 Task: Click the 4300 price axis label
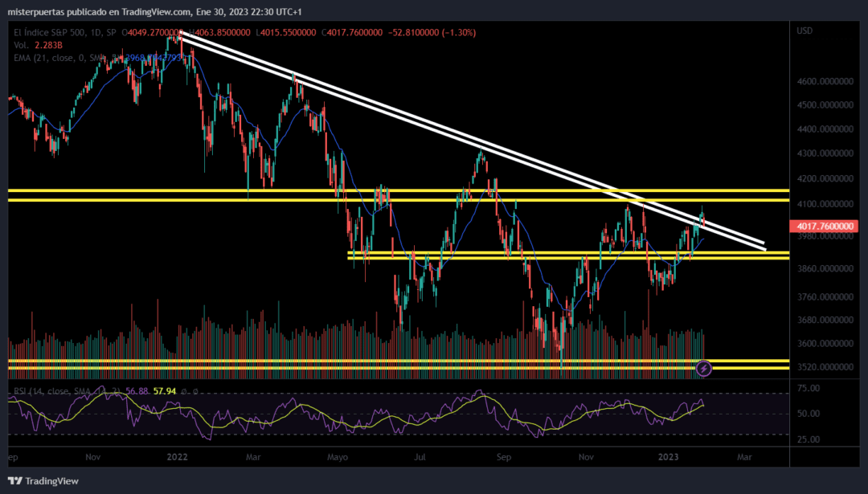[825, 153]
